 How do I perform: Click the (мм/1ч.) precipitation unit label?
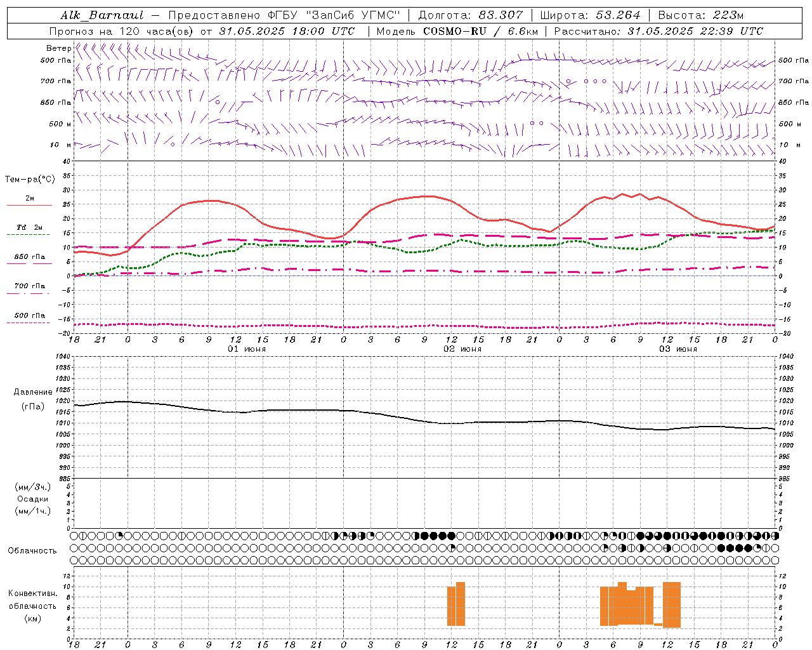click(x=33, y=511)
